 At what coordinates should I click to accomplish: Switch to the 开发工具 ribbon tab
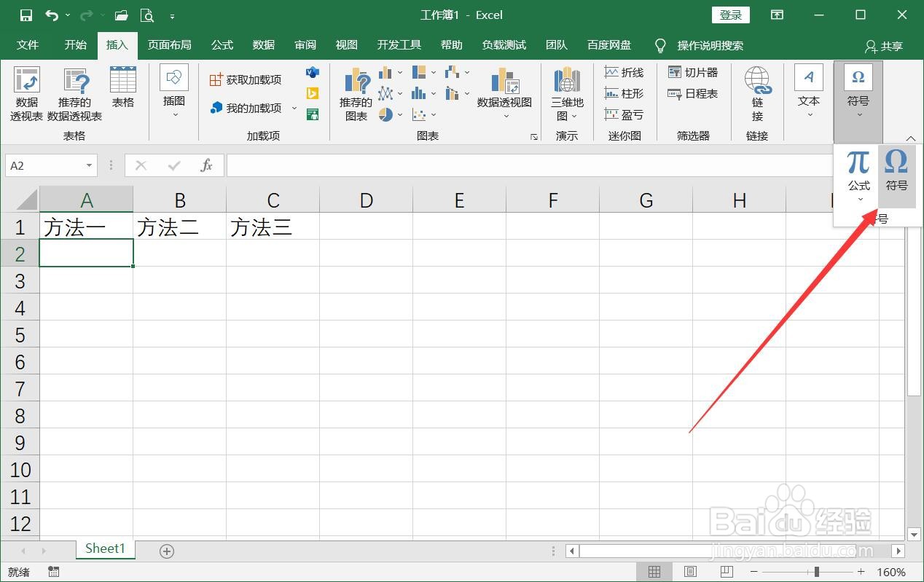(x=399, y=44)
